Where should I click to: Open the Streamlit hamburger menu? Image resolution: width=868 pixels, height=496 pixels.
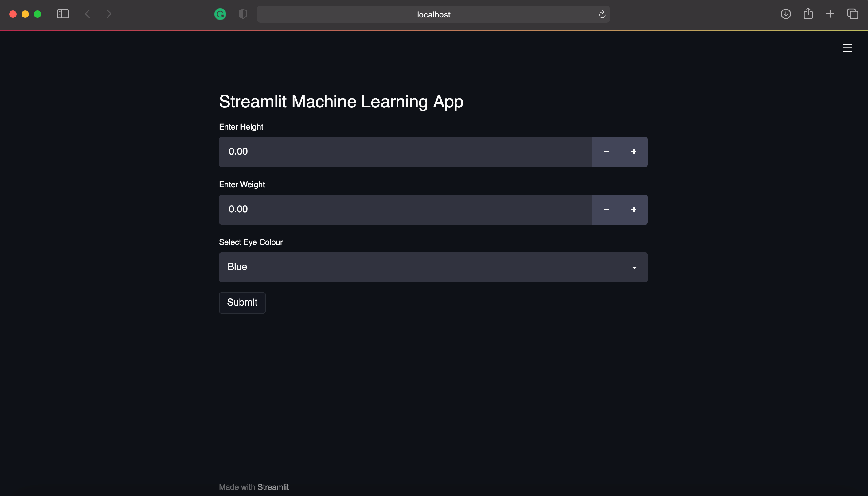(847, 48)
